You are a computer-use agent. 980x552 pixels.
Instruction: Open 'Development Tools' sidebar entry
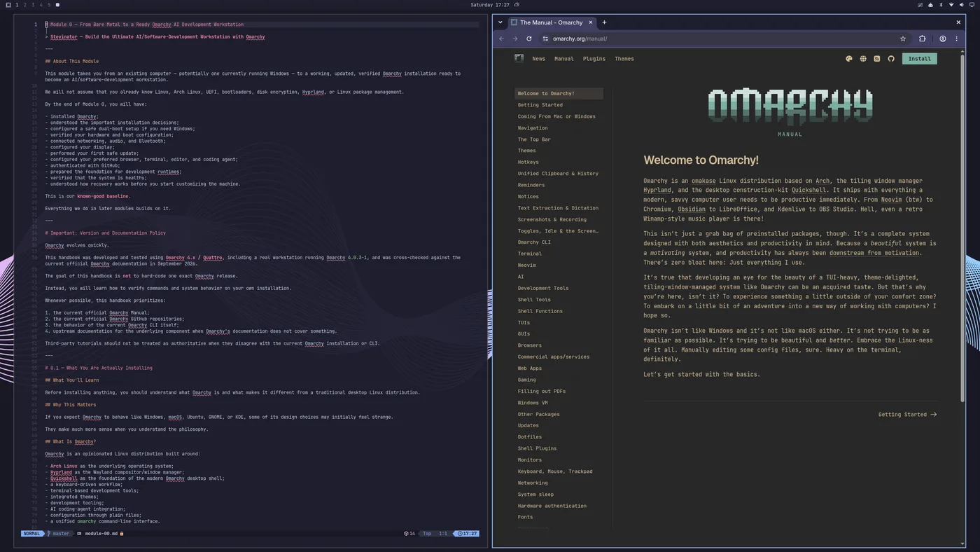pos(543,288)
